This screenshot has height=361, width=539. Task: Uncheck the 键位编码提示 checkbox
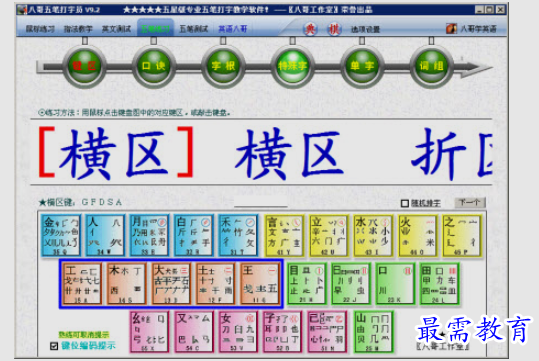pyautogui.click(x=54, y=346)
